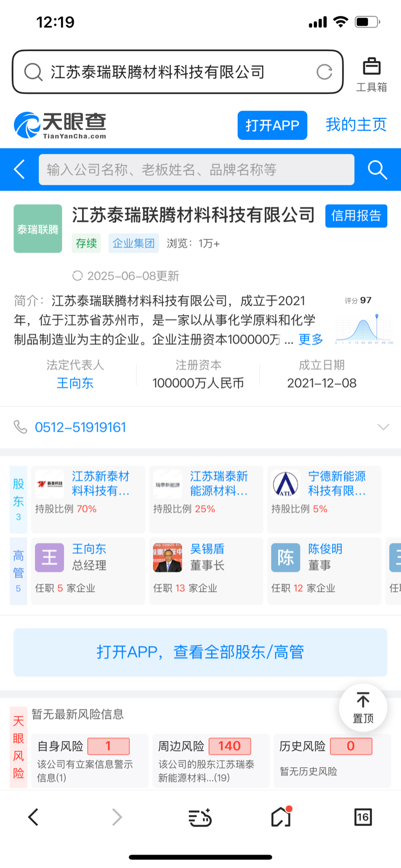
Task: Browser back arrow at bottom bar
Action: coord(33,817)
